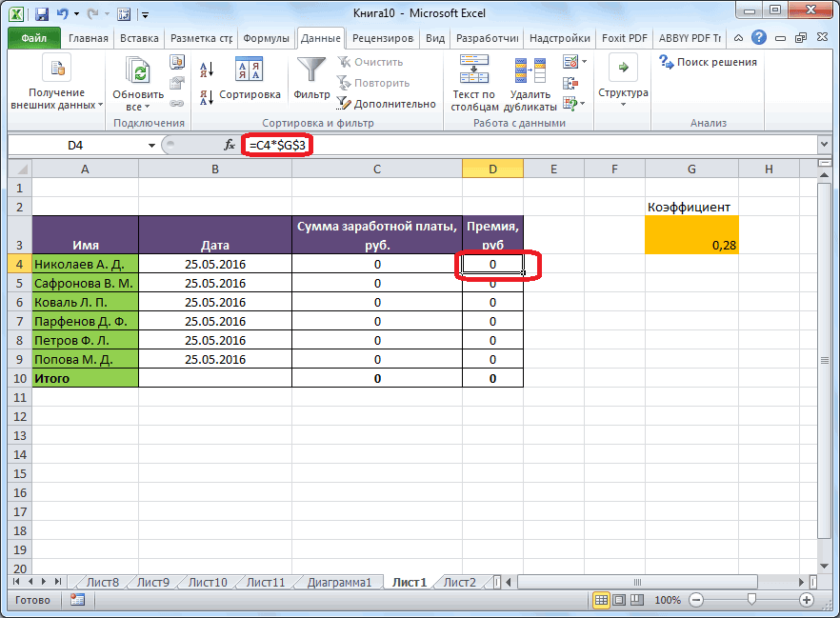
Task: Switch to the Лист2 sheet tab
Action: coord(459,582)
